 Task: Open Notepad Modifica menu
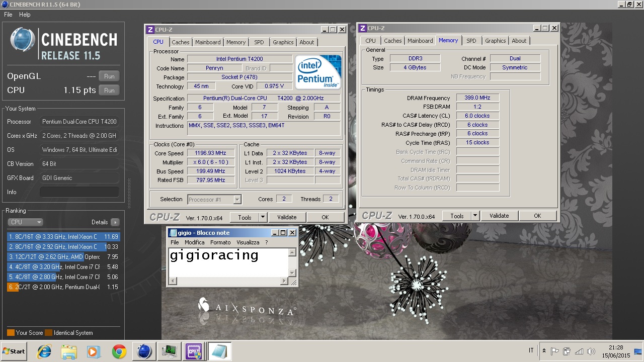[x=194, y=242]
